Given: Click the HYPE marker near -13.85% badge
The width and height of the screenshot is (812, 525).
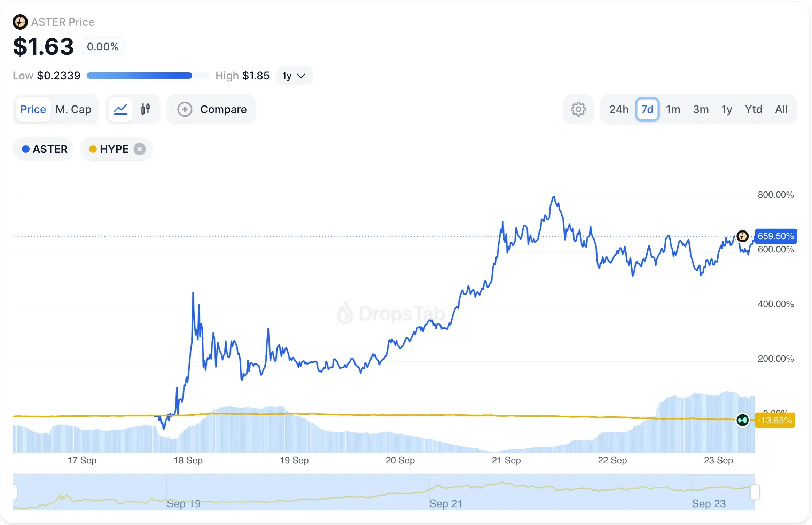Looking at the screenshot, I should point(743,420).
